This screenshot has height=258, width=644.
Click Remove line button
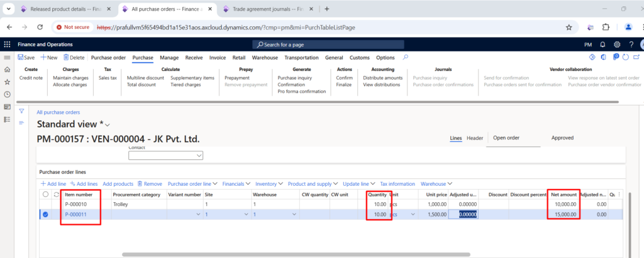pyautogui.click(x=150, y=184)
